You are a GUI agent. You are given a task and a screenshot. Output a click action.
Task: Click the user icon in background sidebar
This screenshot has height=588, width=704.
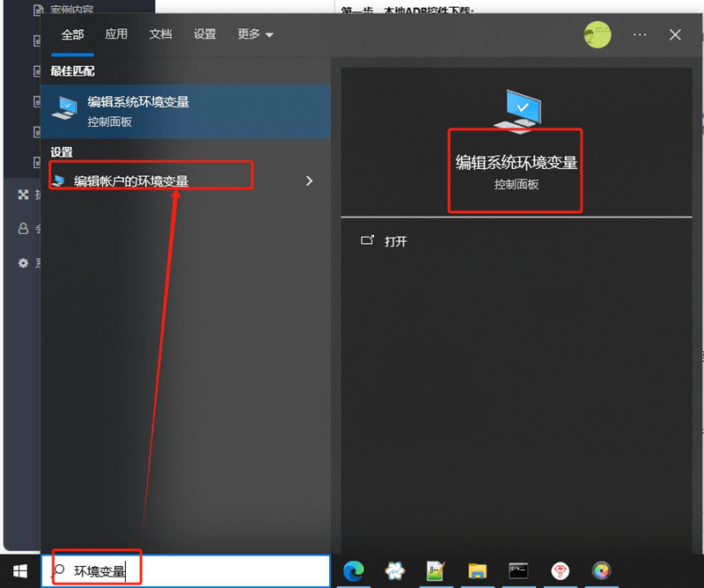23,229
